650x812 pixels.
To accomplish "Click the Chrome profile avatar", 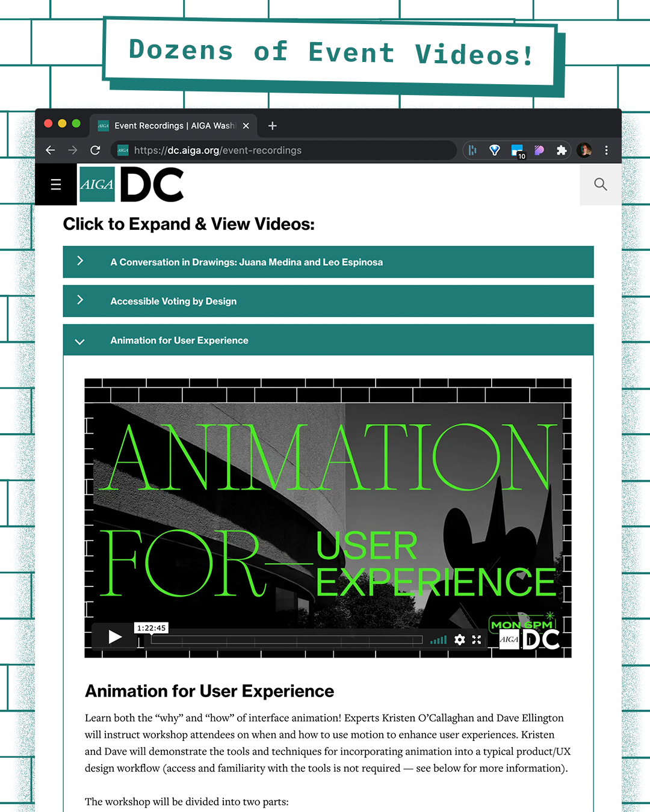I will (x=584, y=150).
